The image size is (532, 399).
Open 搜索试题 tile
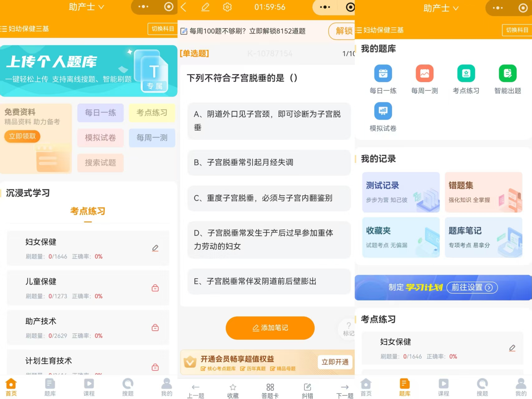(x=100, y=163)
